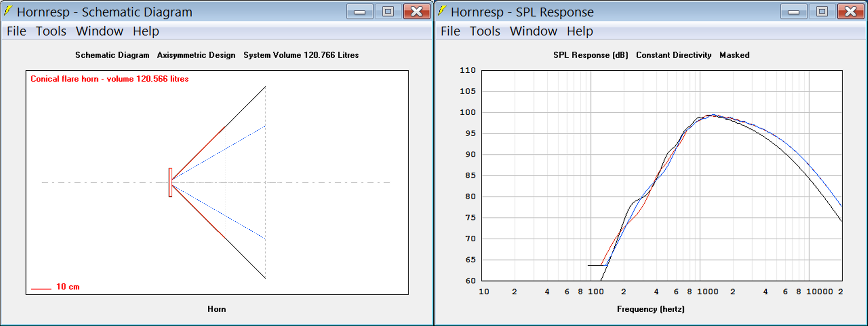The height and width of the screenshot is (326, 868).
Task: Minimize the Schematic Diagram window
Action: 360,12
